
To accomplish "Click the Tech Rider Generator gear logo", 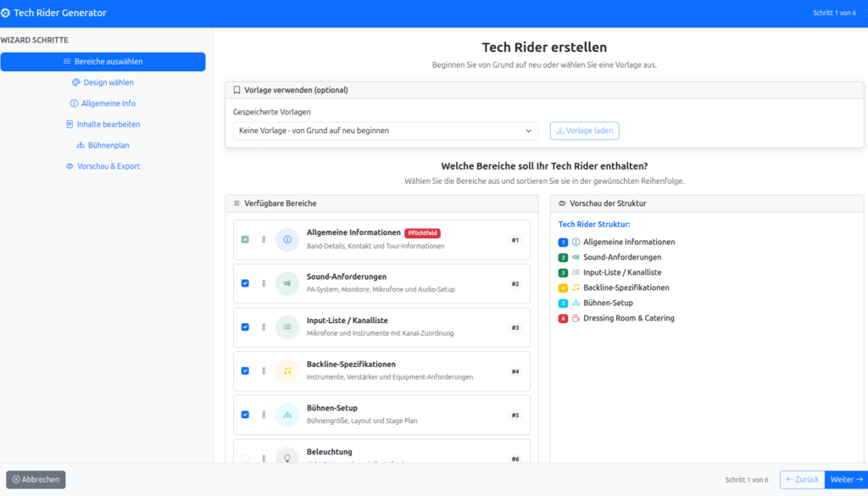I will point(6,14).
